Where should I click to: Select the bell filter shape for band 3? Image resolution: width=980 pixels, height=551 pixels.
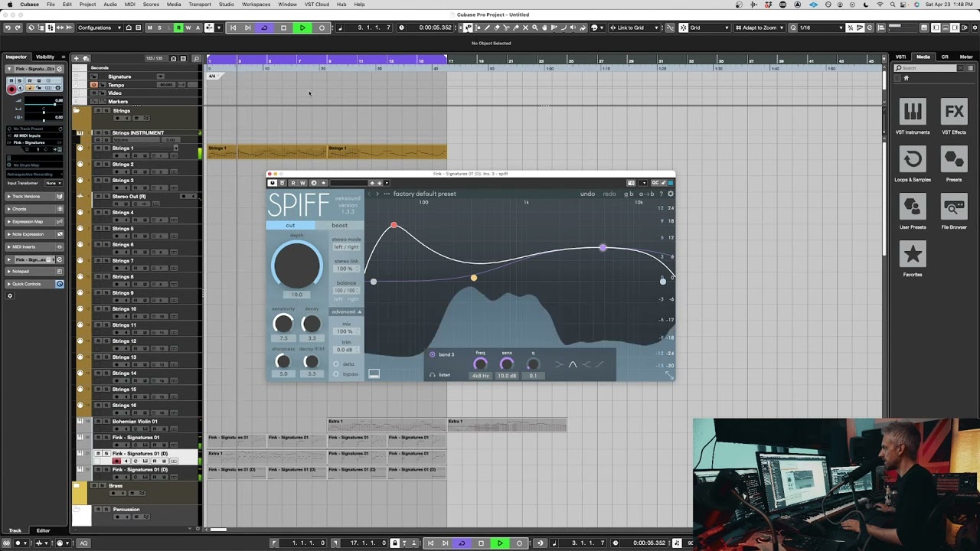(x=573, y=364)
